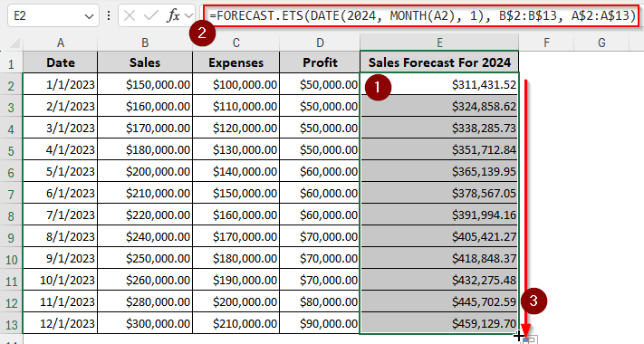This screenshot has width=644, height=344.
Task: Click the Sales header cell
Action: tap(145, 62)
